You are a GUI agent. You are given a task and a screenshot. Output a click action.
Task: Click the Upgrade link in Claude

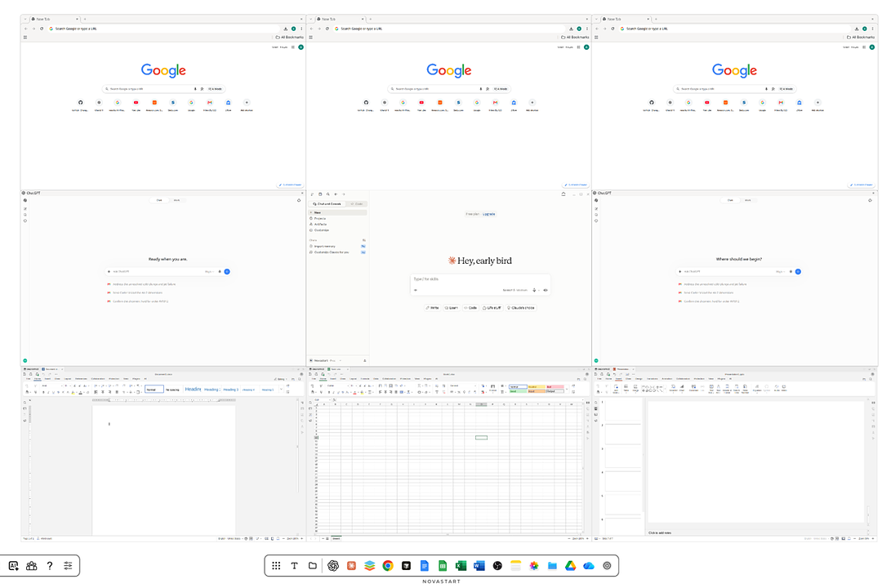click(x=489, y=214)
